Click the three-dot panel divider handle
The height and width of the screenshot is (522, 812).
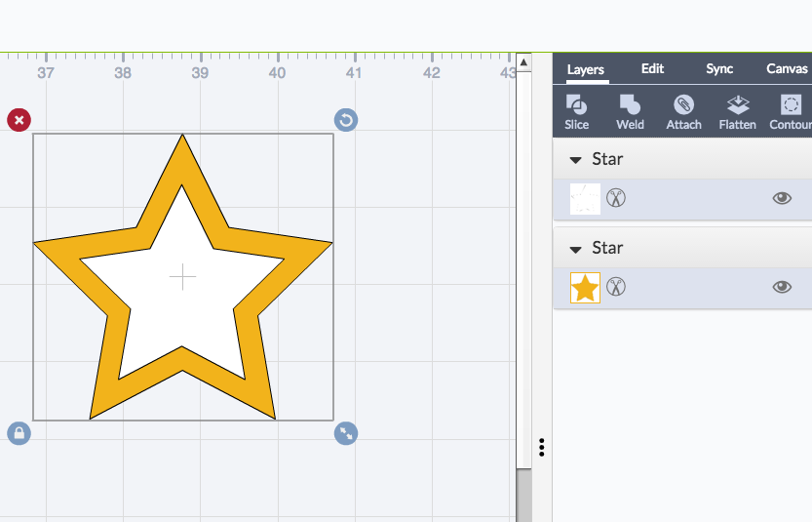[x=541, y=447]
